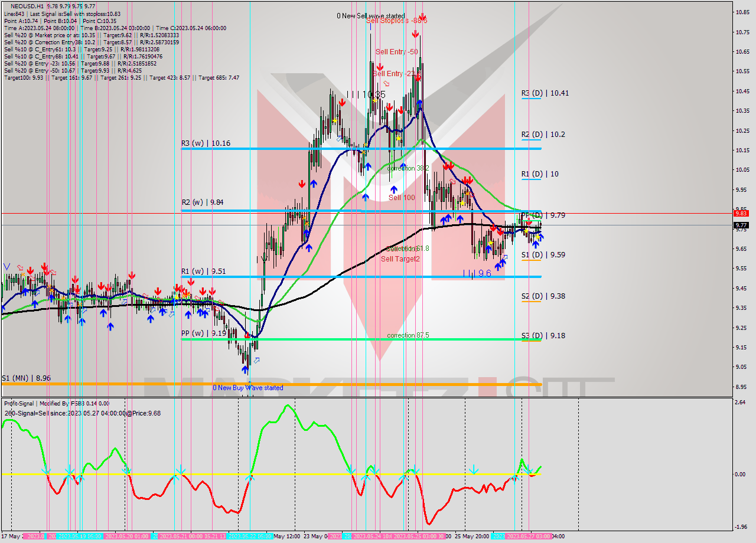756x543 pixels.
Task: Click the 'correction 38.2' label
Action: 408,168
